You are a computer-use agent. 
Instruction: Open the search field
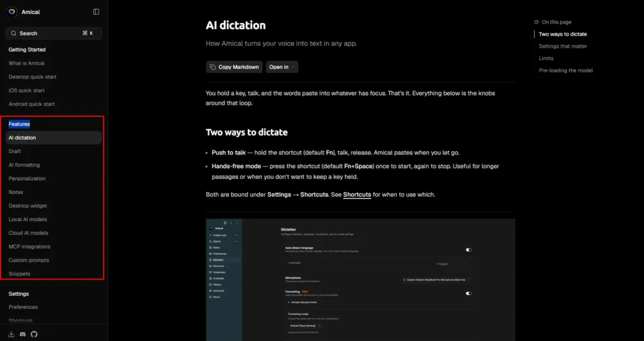tap(54, 33)
